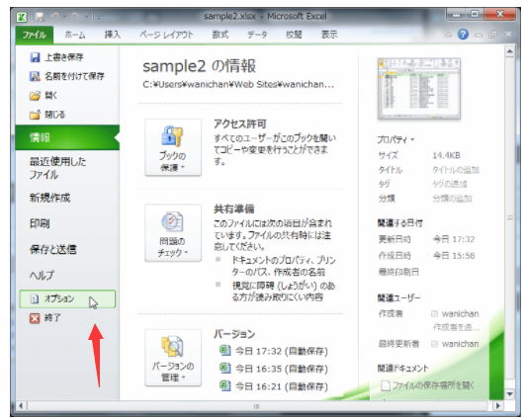Click 作成日時 value 今日 15:58

click(x=454, y=256)
